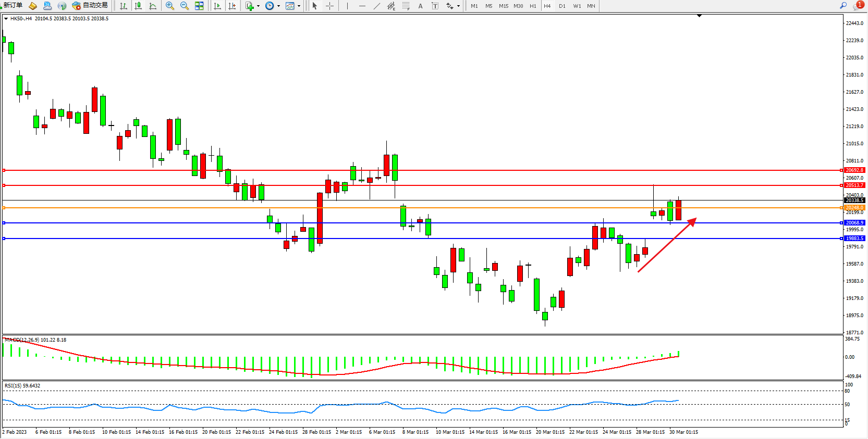Viewport: 868px width, 439px height.
Task: Toggle the AutoTrading (自动交易) button
Action: (90, 5)
